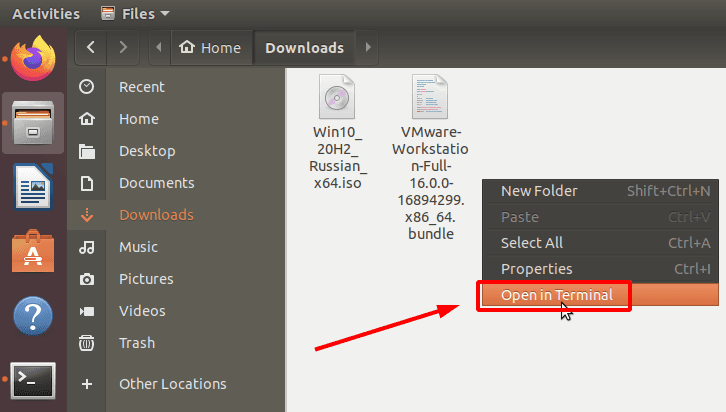Click the Trash bin icon in sidebar
This screenshot has width=726, height=412.
87,343
